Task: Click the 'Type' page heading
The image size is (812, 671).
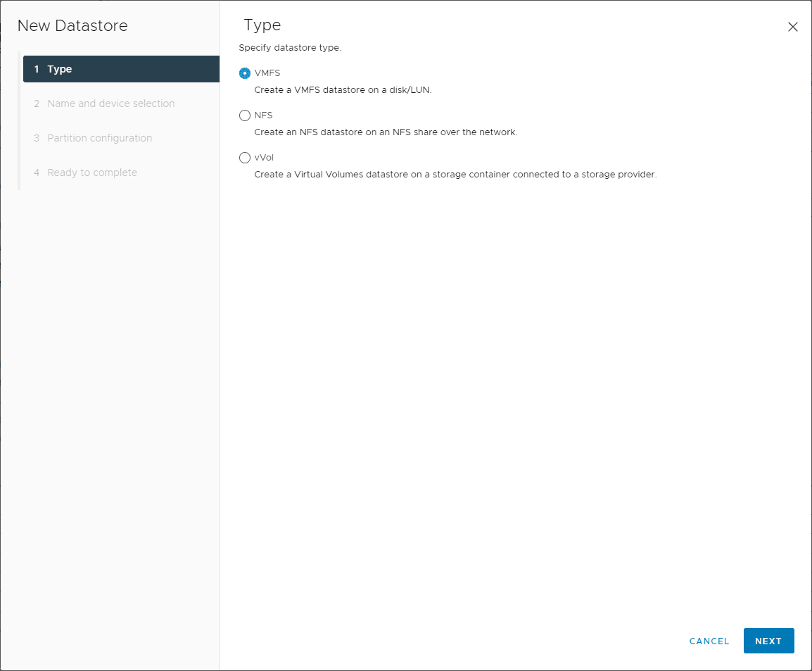Action: click(x=262, y=25)
